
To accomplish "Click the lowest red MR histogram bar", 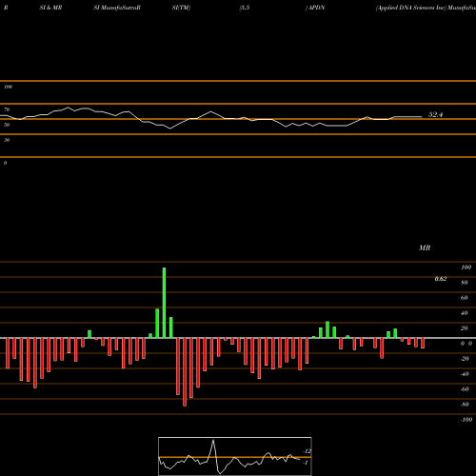I will coord(185,372).
